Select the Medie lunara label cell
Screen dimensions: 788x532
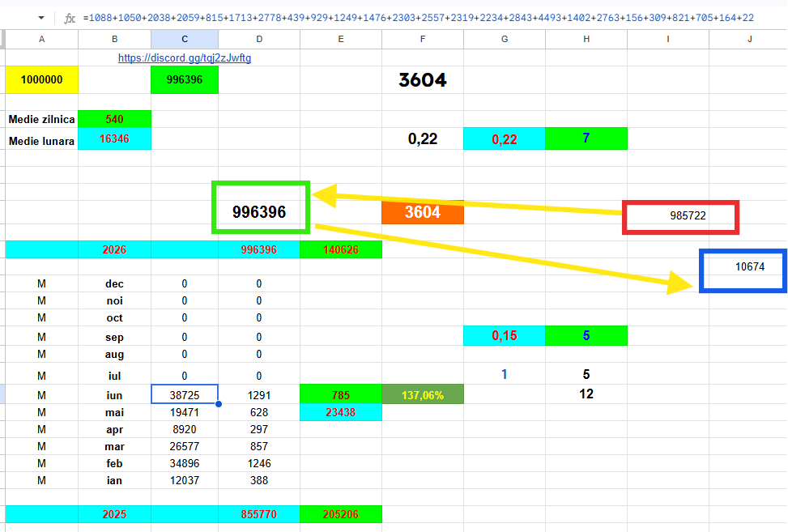click(42, 139)
